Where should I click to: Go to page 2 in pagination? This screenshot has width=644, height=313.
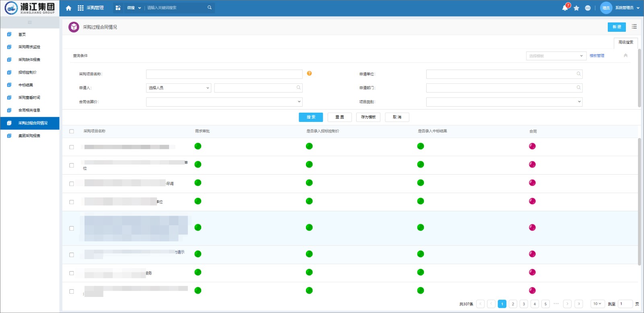(513, 304)
